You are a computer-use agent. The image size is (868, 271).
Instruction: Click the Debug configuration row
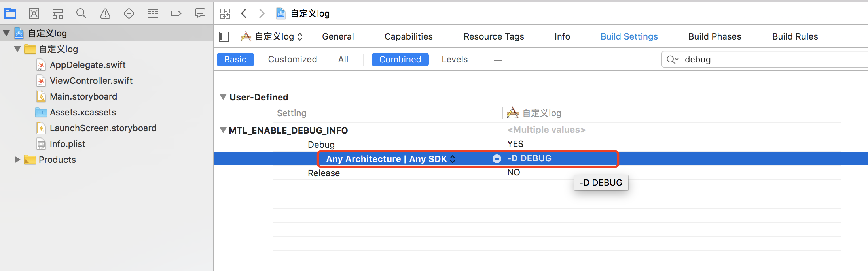[557, 144]
